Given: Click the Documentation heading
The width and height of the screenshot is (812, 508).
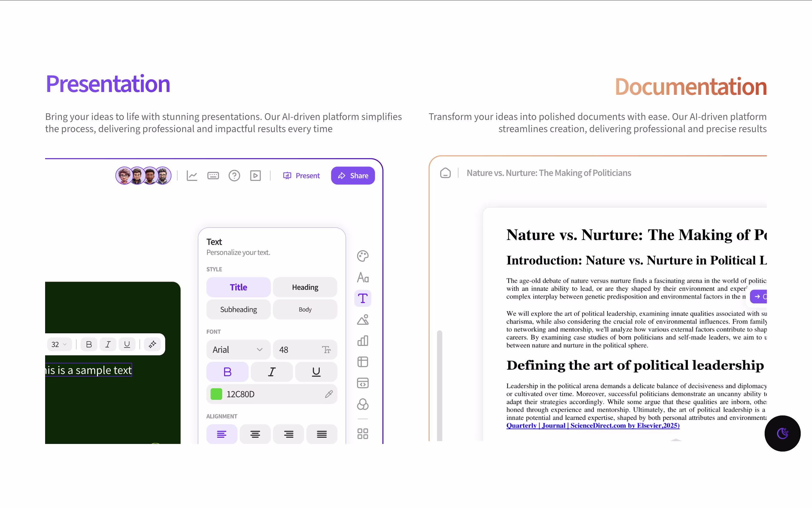Looking at the screenshot, I should point(690,87).
